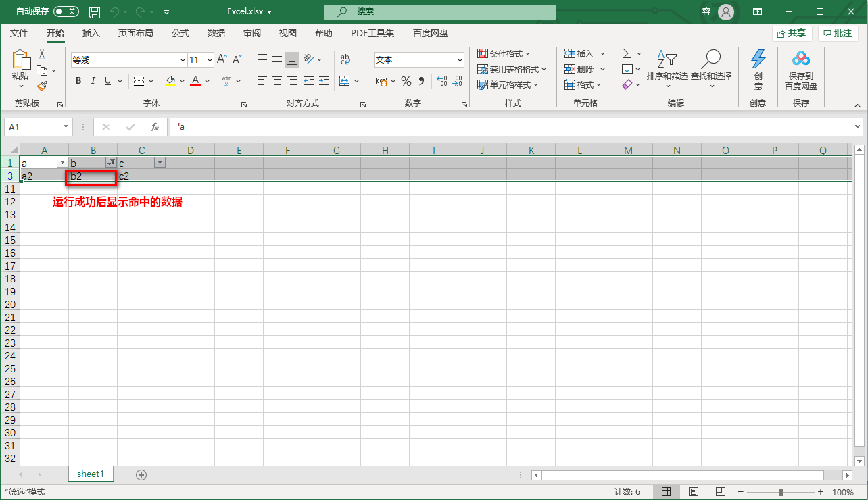Click the phonetic guide wén icon
This screenshot has height=500, width=868.
point(226,81)
